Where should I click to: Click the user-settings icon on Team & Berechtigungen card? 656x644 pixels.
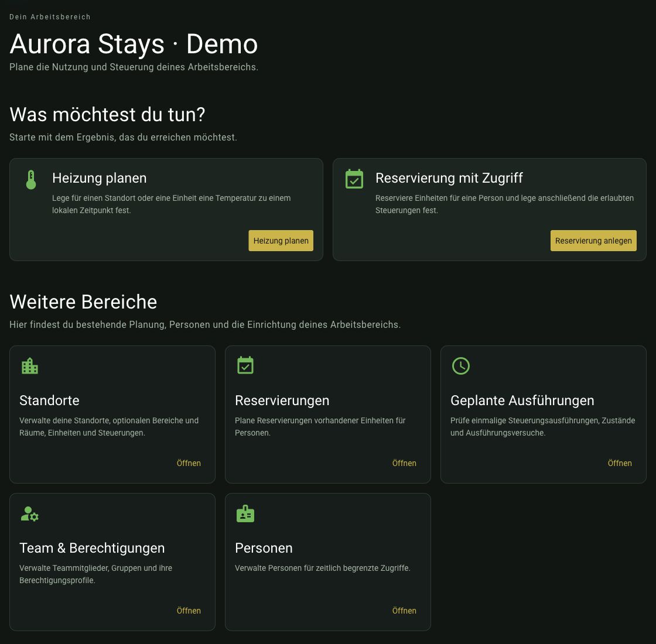[x=30, y=513]
